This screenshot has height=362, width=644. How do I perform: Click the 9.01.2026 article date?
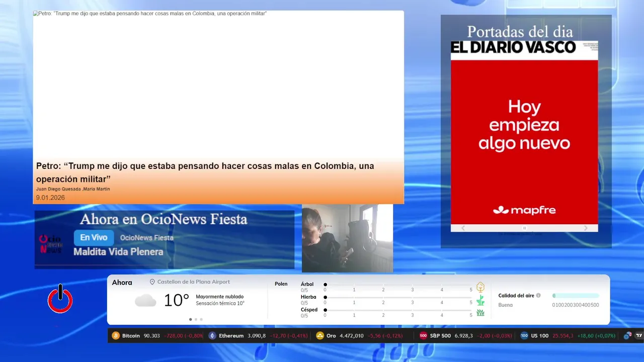(x=50, y=198)
